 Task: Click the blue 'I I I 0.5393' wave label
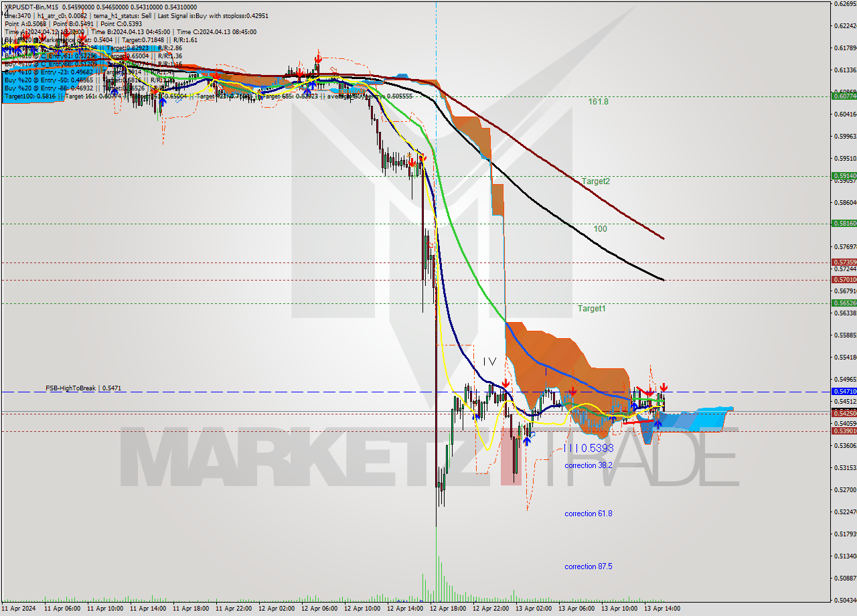(x=589, y=448)
